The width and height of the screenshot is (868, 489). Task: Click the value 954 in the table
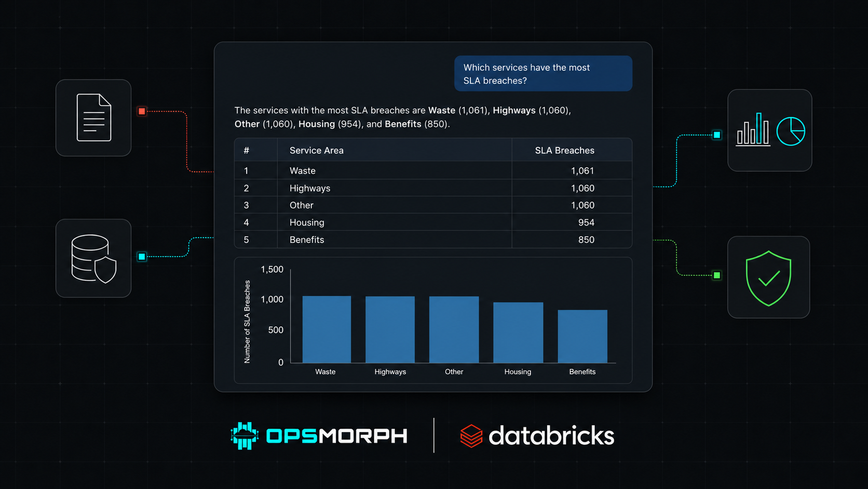point(586,222)
